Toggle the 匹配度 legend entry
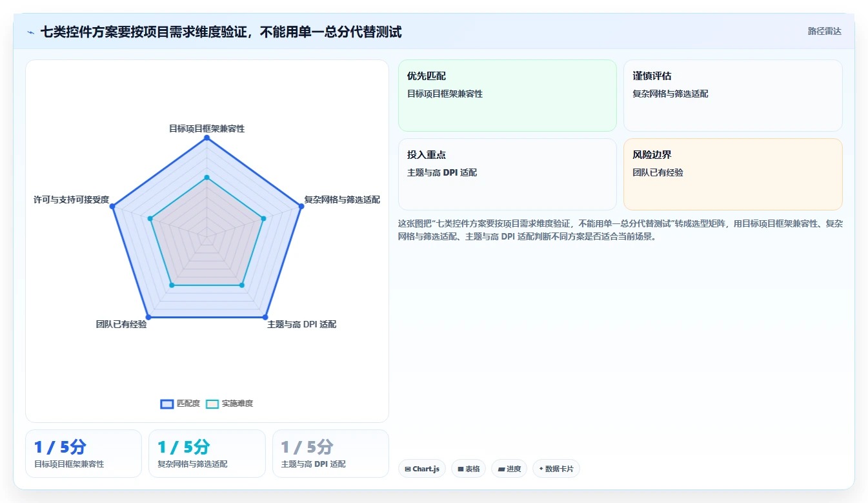The height and width of the screenshot is (503, 868). coord(180,404)
